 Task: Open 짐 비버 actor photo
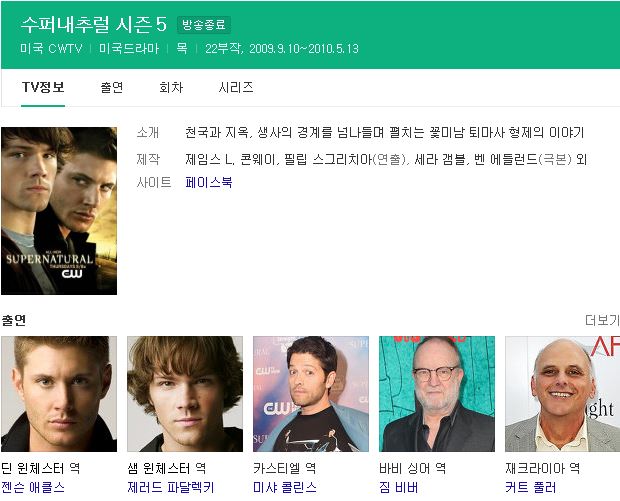(437, 394)
